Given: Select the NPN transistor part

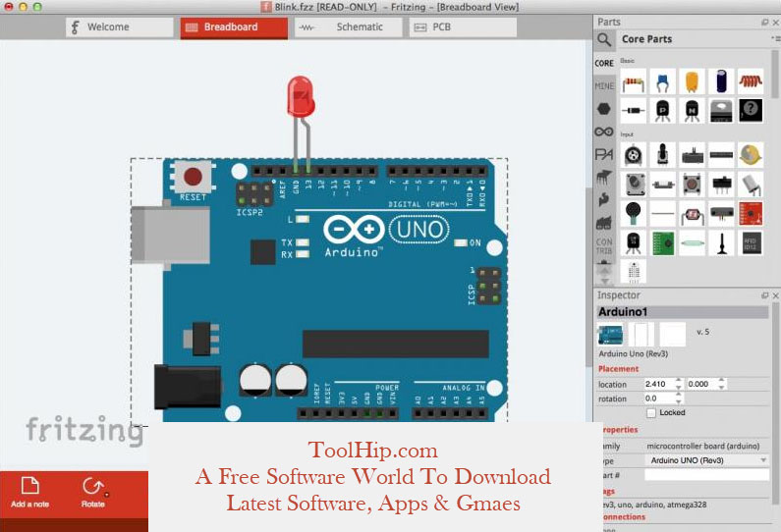Looking at the screenshot, I should tap(692, 111).
